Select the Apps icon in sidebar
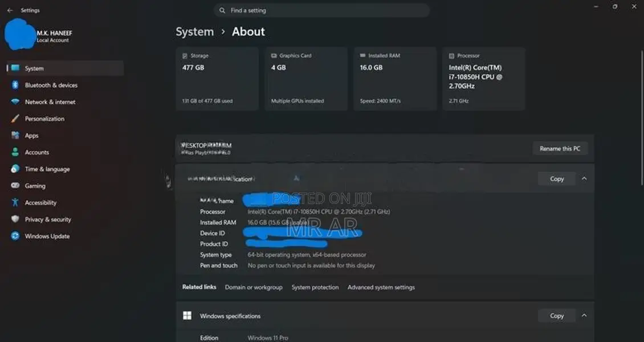 [15, 135]
